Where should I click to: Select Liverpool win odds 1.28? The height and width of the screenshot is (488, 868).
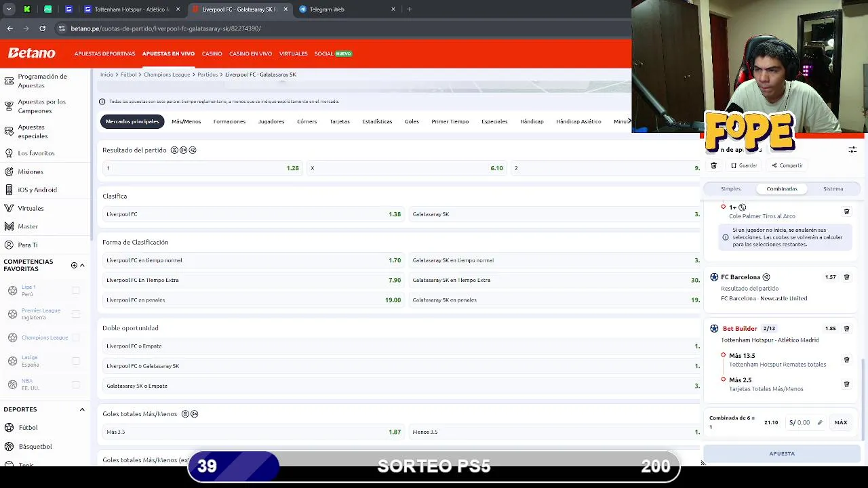click(202, 168)
